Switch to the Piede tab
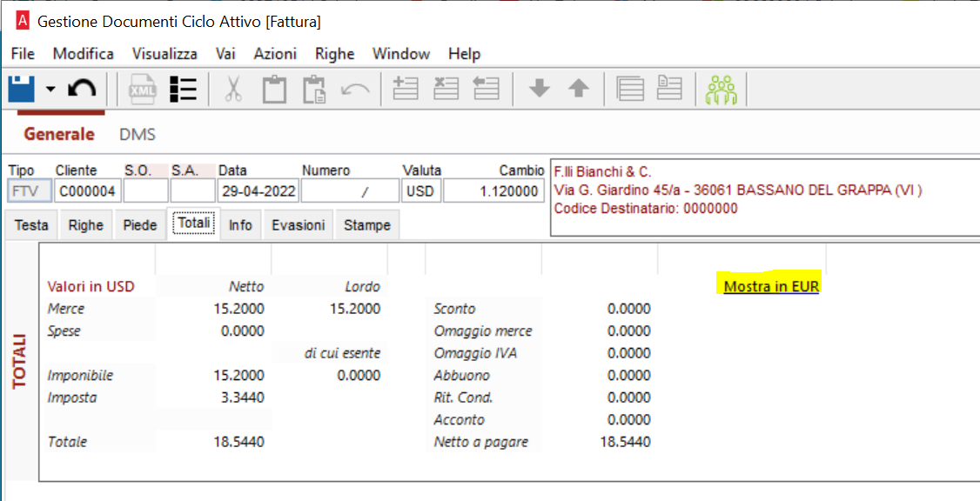The height and width of the screenshot is (501, 980). click(x=140, y=225)
